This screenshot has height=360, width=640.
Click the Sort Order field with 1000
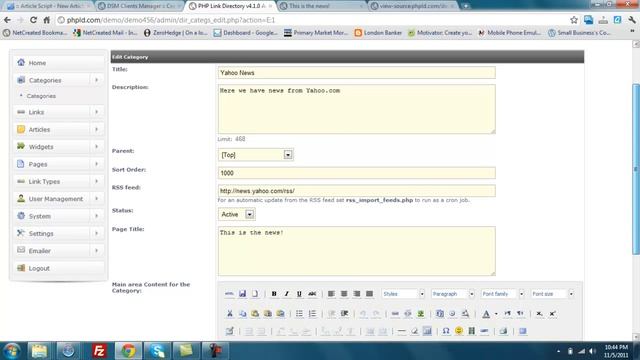pyautogui.click(x=357, y=173)
